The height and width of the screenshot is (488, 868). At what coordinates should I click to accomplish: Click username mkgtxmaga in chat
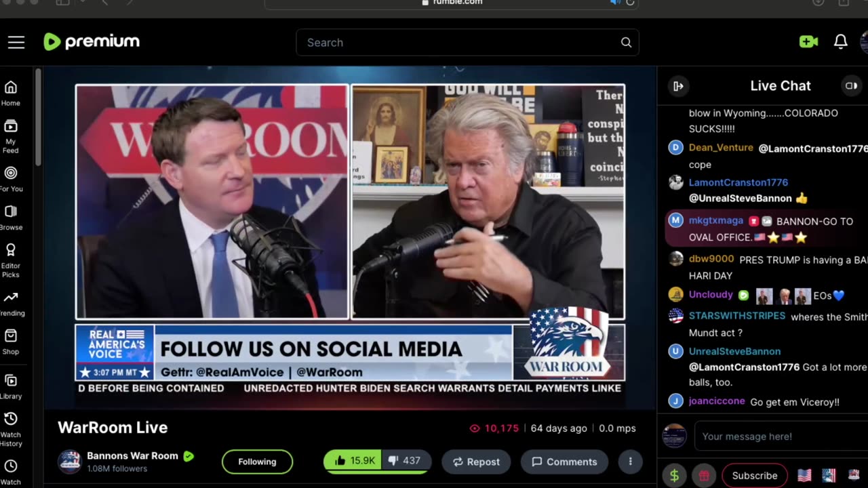tap(716, 221)
